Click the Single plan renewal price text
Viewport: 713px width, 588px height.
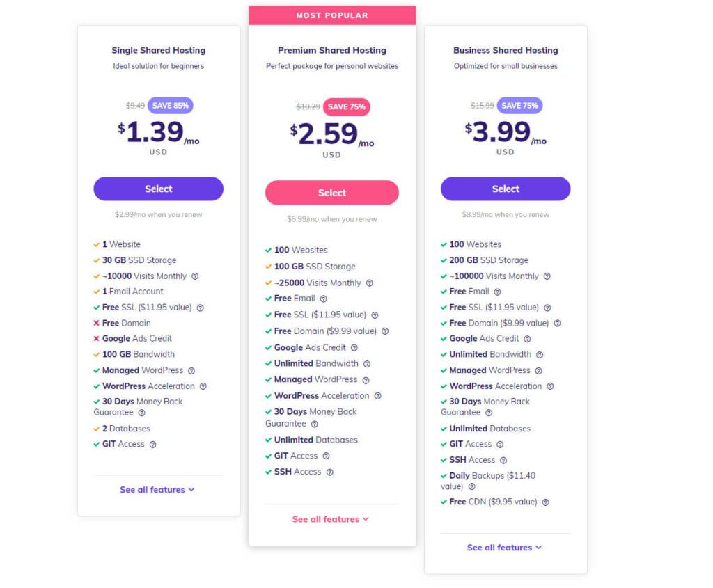[x=158, y=215]
